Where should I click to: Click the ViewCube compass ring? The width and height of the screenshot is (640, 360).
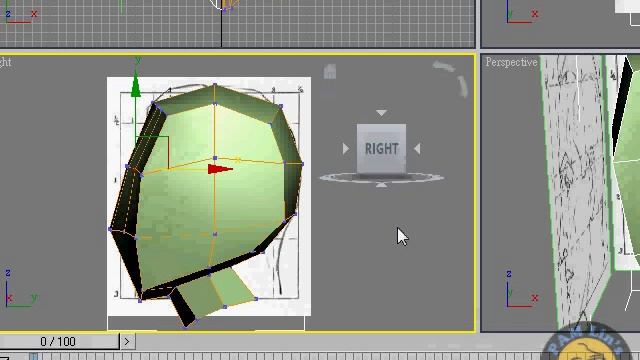pos(381,178)
